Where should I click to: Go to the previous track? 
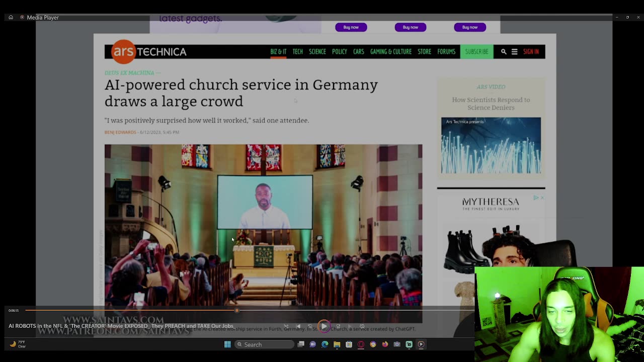(298, 326)
